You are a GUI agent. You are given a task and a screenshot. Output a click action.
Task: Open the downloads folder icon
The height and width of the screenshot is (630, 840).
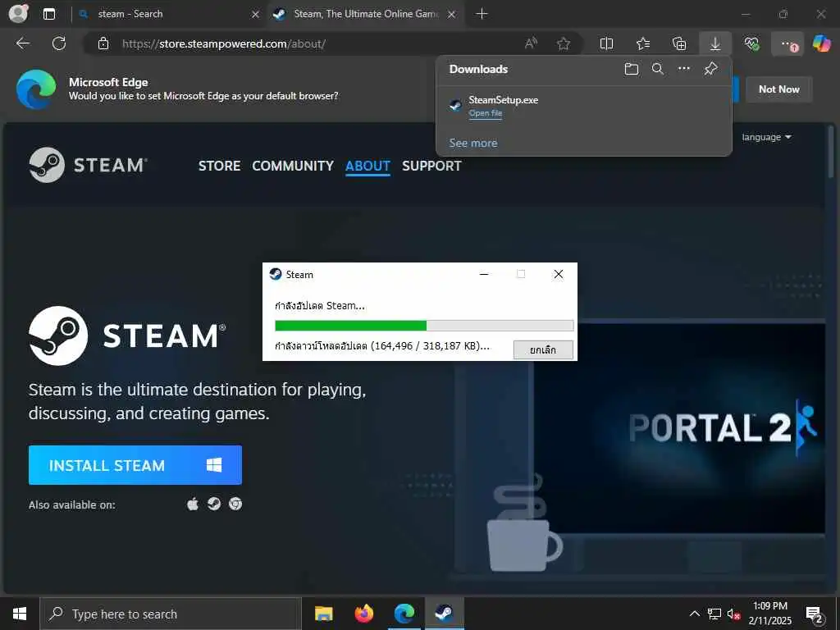632,69
